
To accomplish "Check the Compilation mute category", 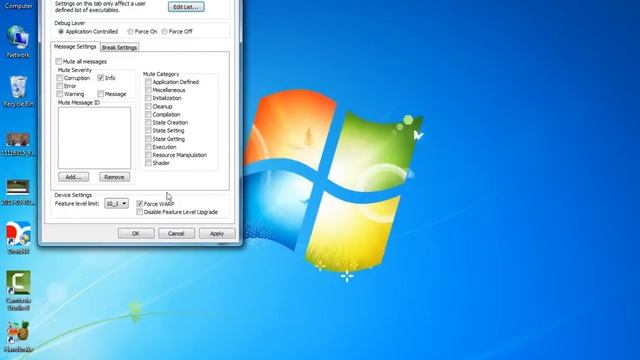I will coord(148,115).
